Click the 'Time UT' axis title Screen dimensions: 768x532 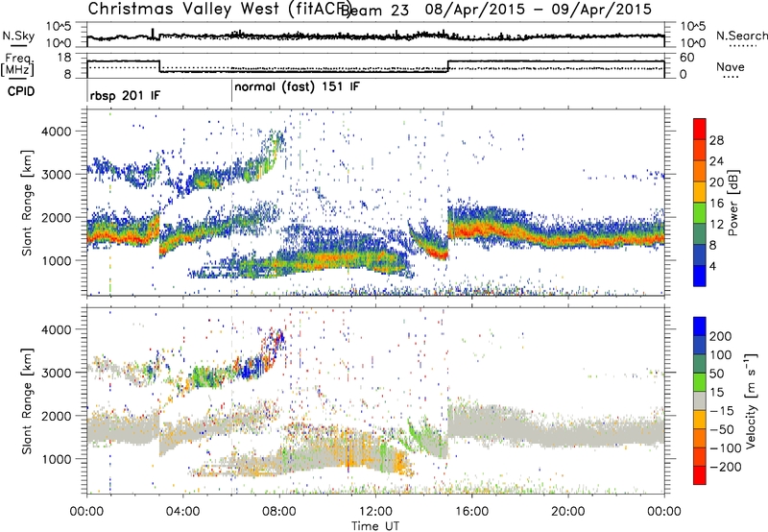375,525
